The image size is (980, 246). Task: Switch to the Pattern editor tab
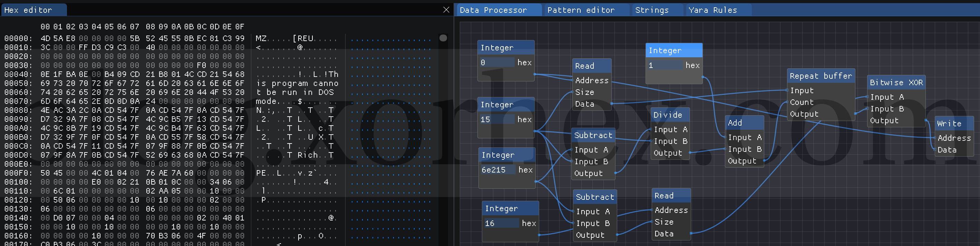click(x=581, y=10)
